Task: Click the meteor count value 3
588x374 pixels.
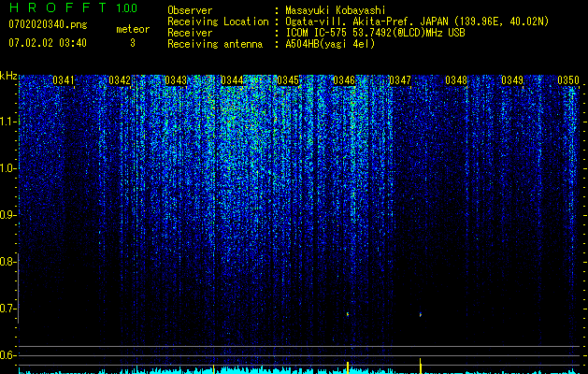Action: coord(133,43)
